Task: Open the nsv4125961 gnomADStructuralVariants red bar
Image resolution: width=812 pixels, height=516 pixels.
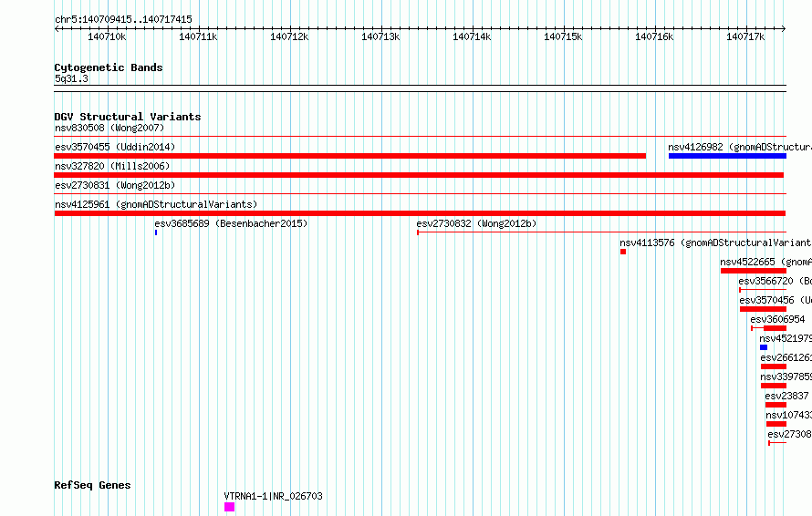Action: [420, 213]
